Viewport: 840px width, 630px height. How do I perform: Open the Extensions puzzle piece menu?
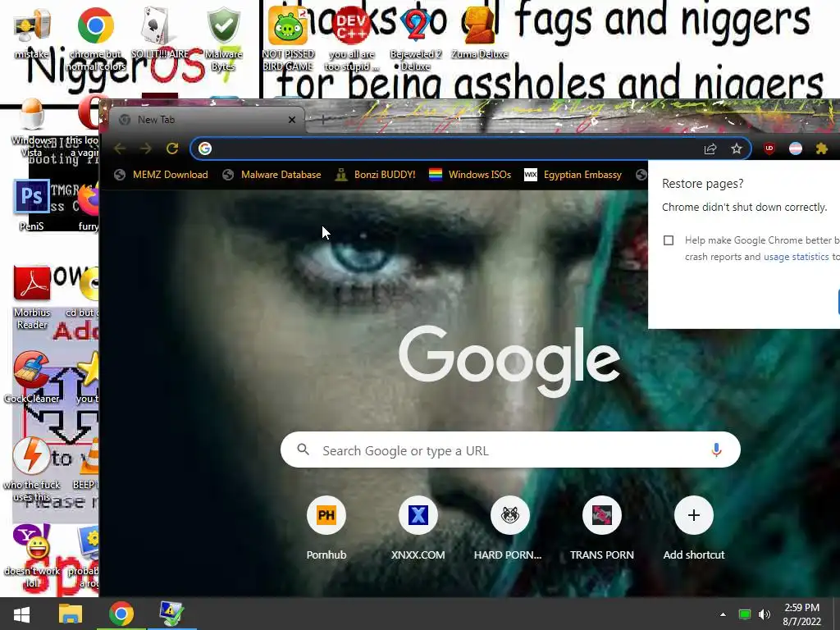822,148
